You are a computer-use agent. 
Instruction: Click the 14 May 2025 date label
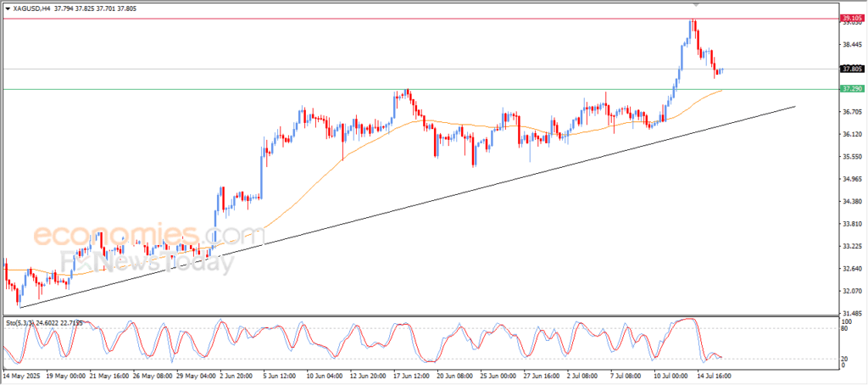pos(23,373)
